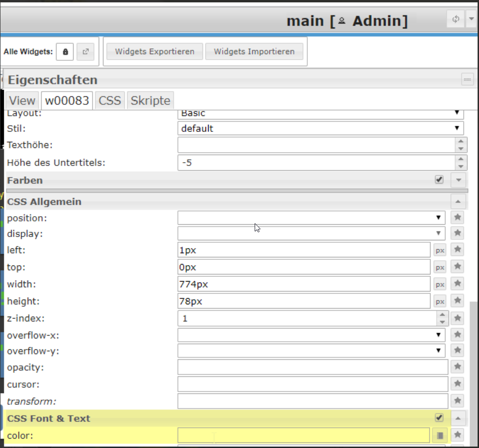The width and height of the screenshot is (479, 448).
Task: Open the Layout dropdown showing Basic
Action: point(321,114)
